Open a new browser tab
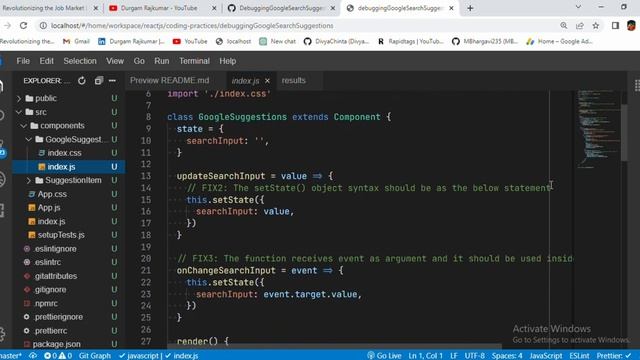The height and width of the screenshot is (360, 640). (x=470, y=8)
